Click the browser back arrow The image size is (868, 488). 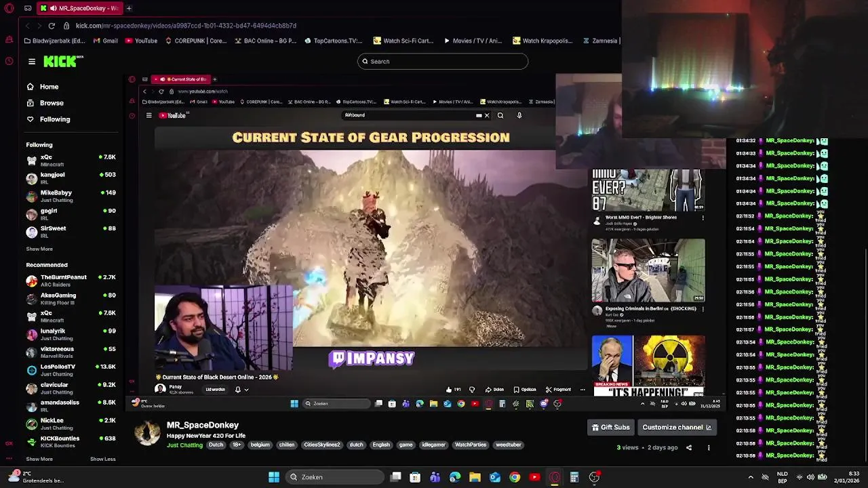27,26
